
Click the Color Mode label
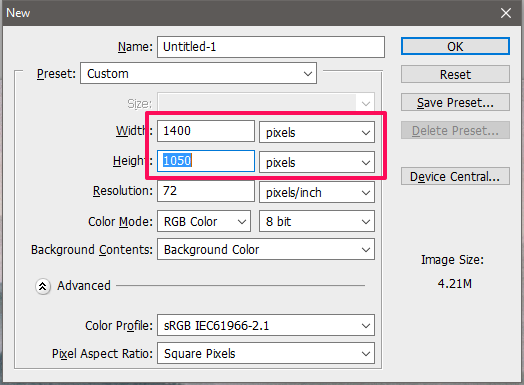[120, 222]
